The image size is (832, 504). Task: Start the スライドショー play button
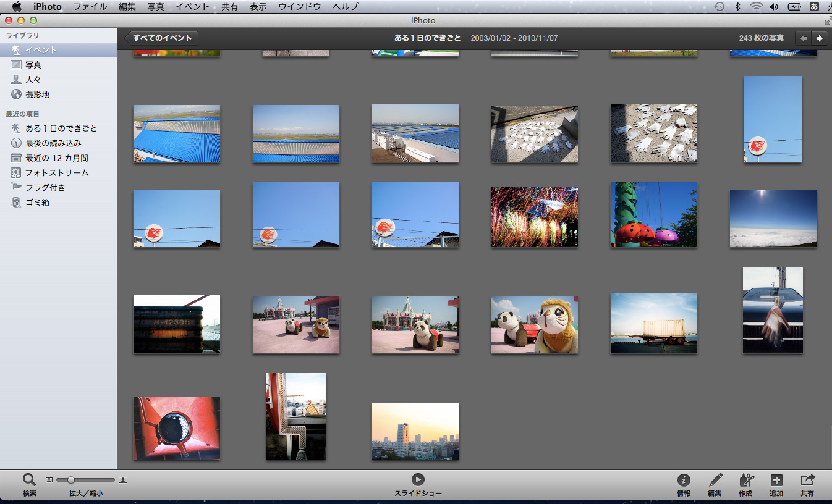point(418,479)
